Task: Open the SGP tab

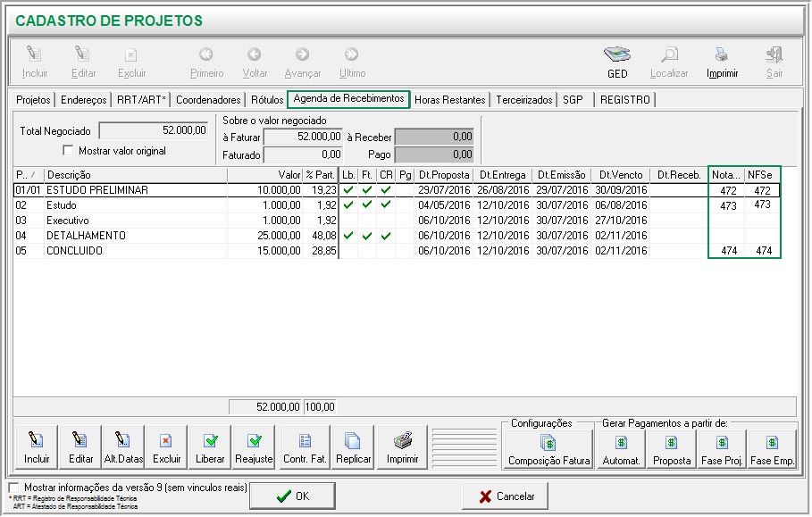Action: click(x=573, y=99)
